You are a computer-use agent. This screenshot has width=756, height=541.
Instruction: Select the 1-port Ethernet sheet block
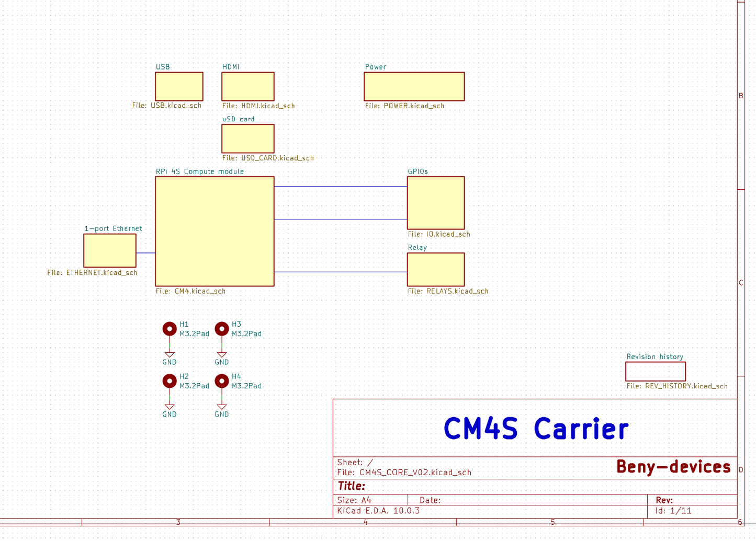tap(110, 250)
